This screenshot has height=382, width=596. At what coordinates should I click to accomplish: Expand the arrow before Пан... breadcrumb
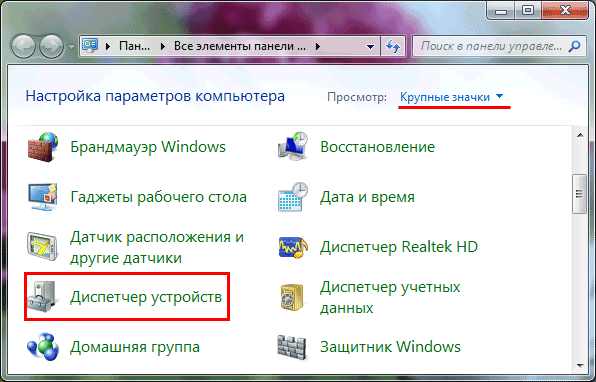pos(108,46)
